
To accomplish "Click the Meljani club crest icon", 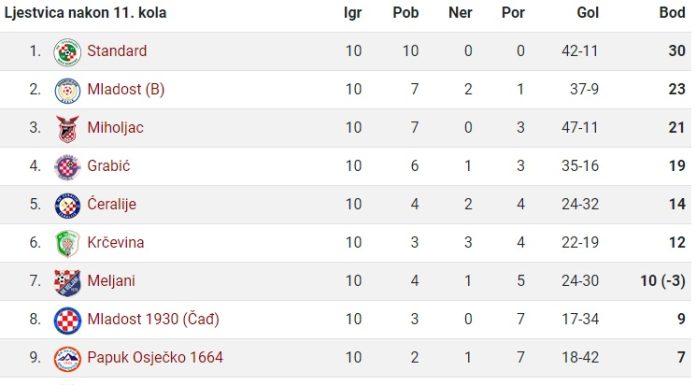I will pyautogui.click(x=67, y=282).
